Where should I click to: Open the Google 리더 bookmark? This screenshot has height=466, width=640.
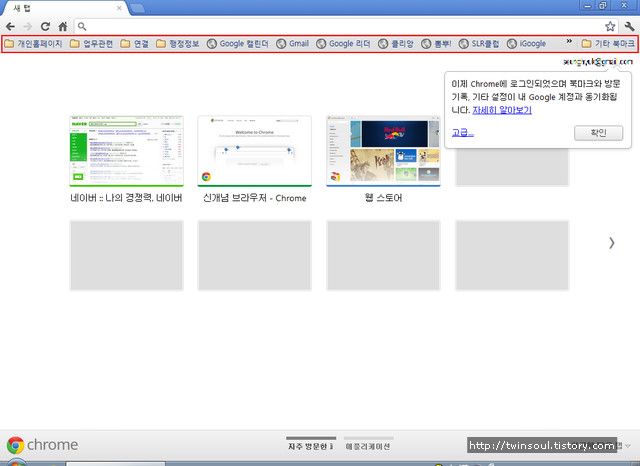pos(343,44)
